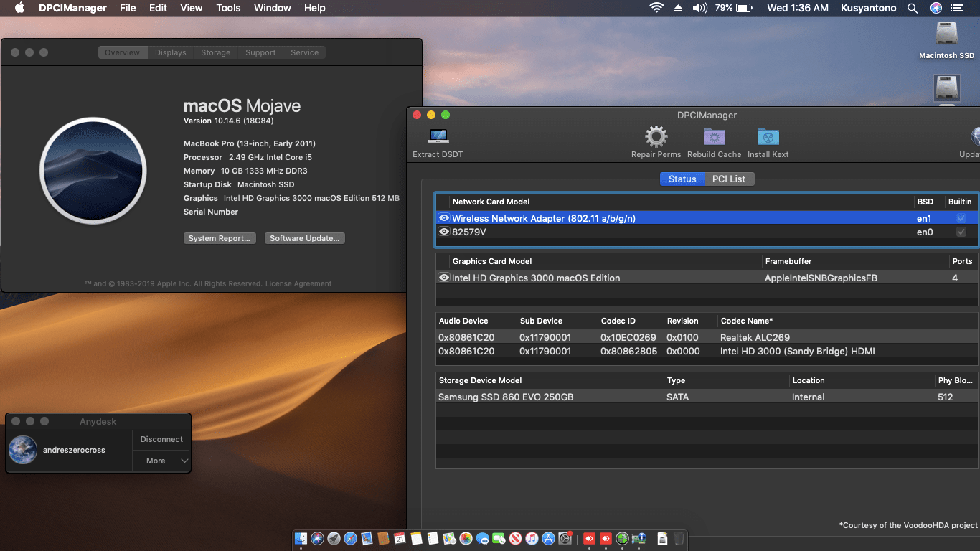Open the Mail app in the Dock
Image resolution: width=980 pixels, height=551 pixels.
point(367,538)
